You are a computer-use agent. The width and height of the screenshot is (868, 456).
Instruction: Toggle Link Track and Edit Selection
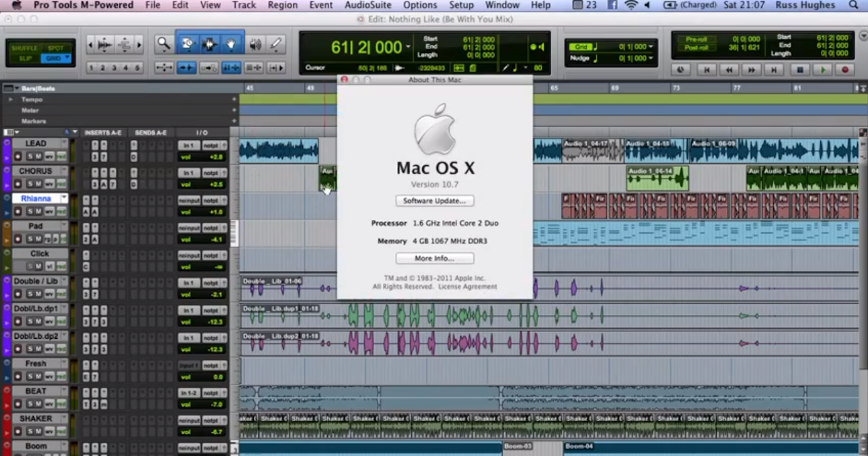(254, 67)
